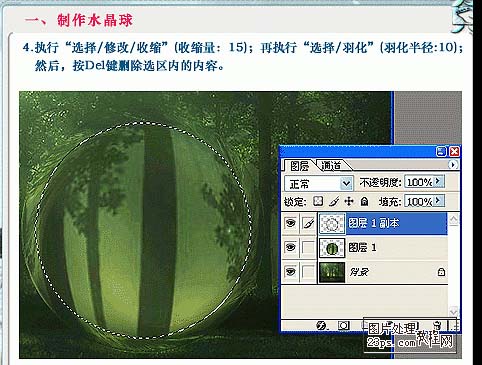
Task: Click inside the crystal ball selection on canvas
Action: pos(143,230)
